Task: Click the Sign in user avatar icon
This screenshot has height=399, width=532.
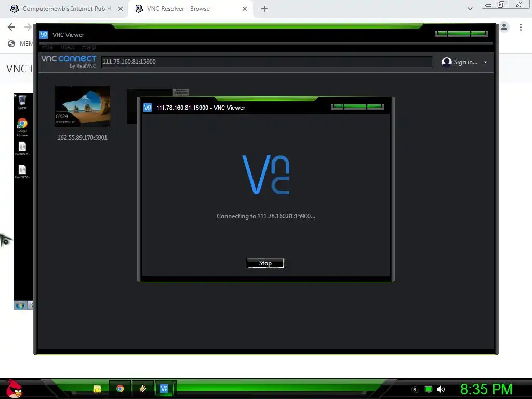Action: (x=446, y=62)
